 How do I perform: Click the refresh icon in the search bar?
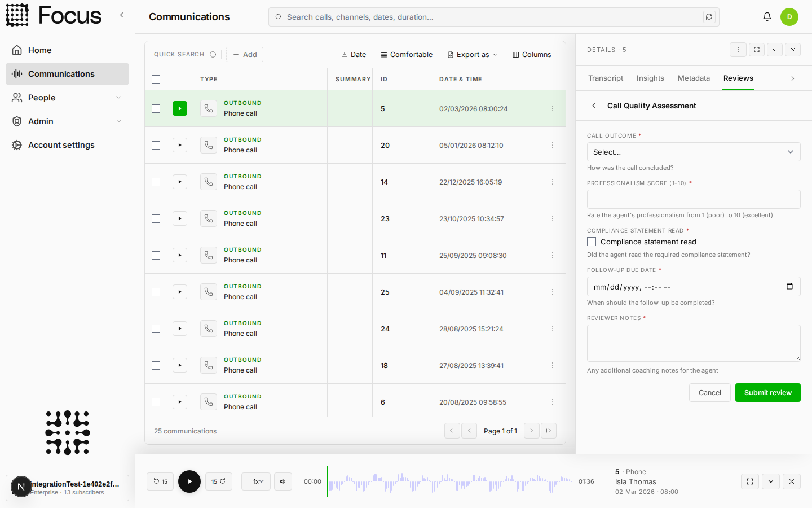coord(709,17)
